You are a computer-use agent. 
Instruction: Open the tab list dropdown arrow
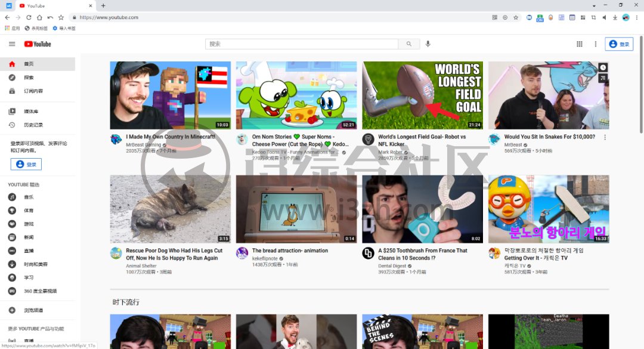(594, 6)
